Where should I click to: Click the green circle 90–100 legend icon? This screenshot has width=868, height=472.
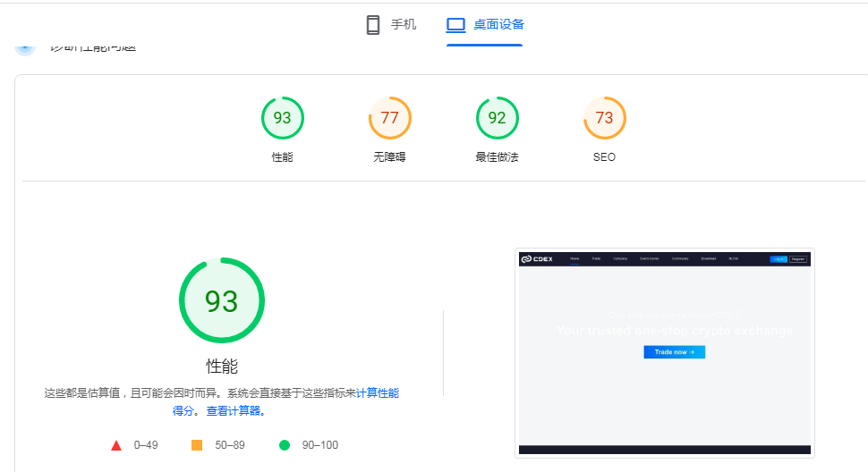[x=285, y=445]
